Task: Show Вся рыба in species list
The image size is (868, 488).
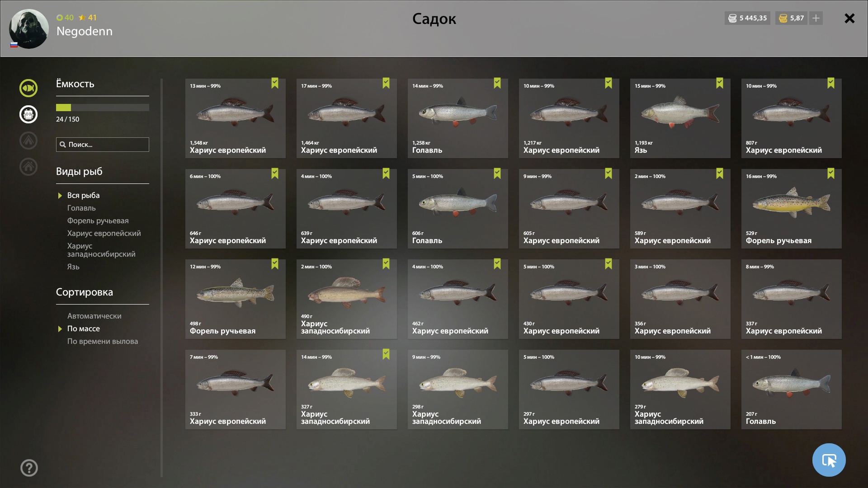Action: pyautogui.click(x=83, y=195)
